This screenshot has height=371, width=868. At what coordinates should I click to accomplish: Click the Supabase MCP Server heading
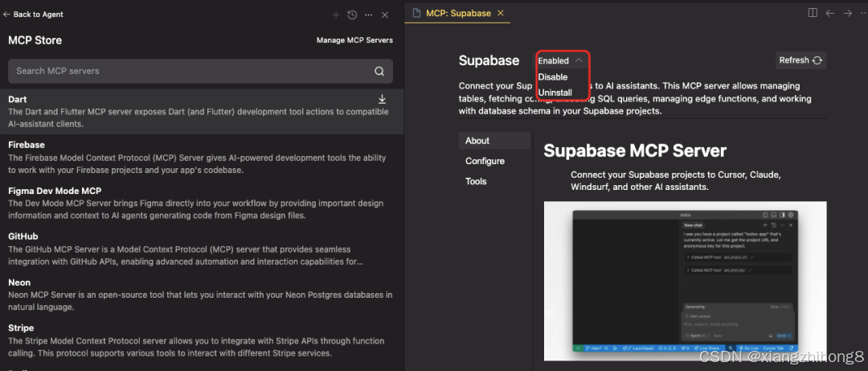(x=635, y=150)
